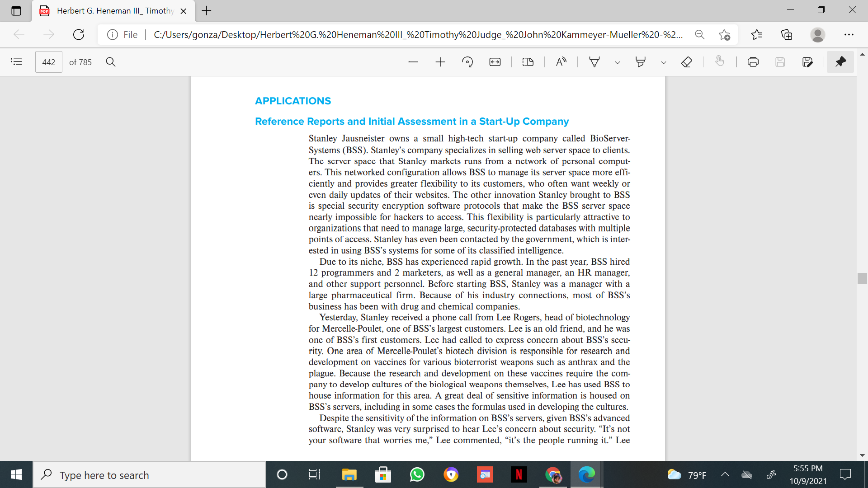Toggle the Draw pen tool
This screenshot has width=868, height=488.
594,62
